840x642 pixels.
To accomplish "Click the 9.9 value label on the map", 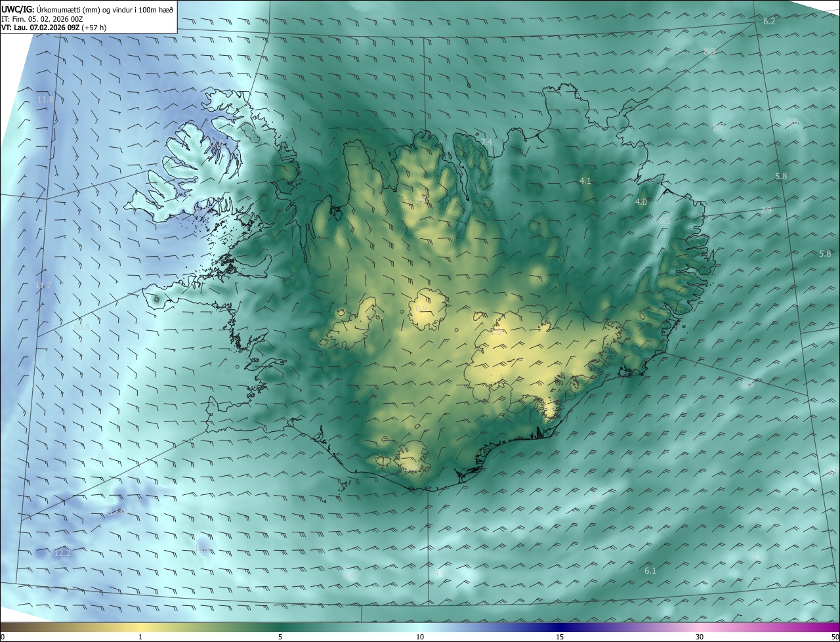I will click(439, 573).
